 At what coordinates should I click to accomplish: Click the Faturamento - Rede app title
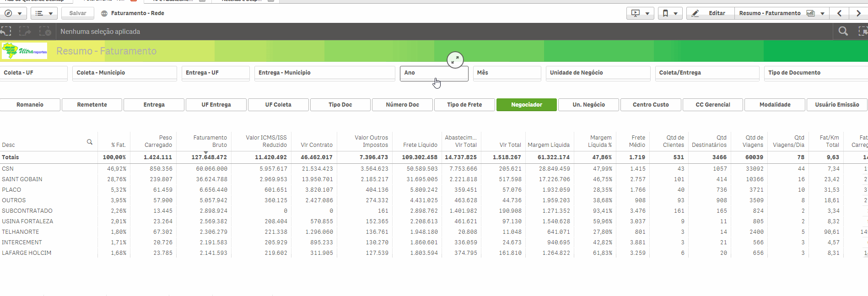(138, 13)
